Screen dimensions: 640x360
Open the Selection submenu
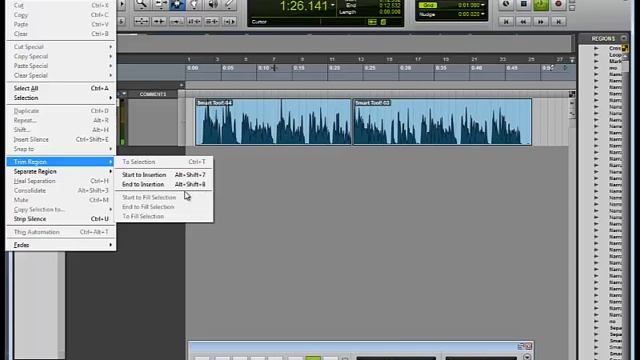[x=61, y=98]
